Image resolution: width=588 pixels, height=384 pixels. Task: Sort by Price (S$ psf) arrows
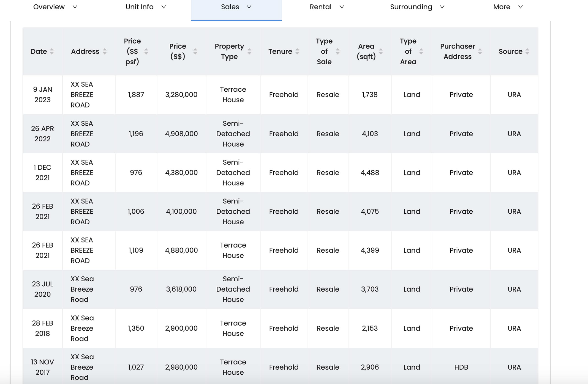coord(146,51)
